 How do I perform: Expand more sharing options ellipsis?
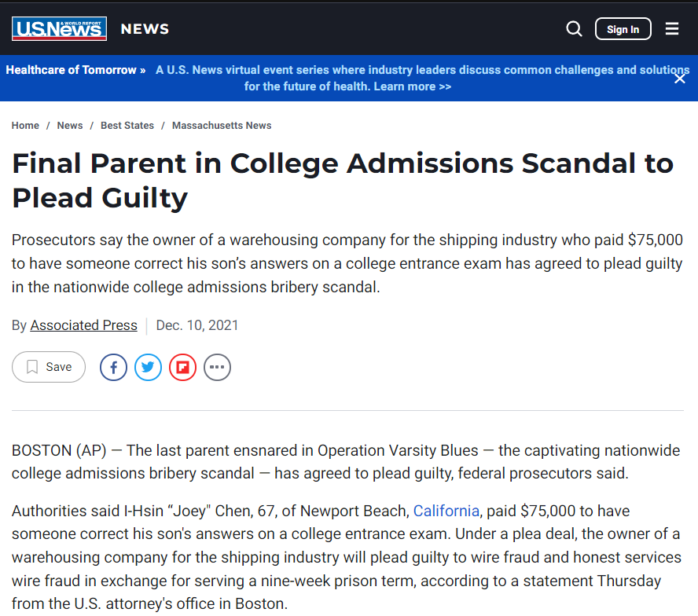217,367
